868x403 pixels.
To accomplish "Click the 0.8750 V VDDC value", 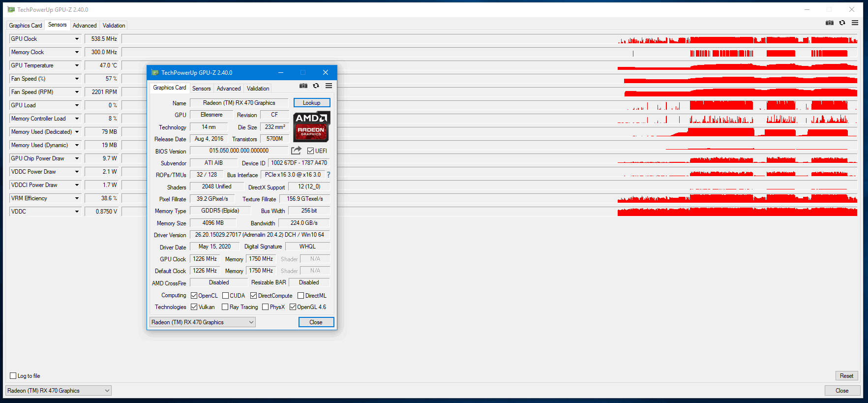I will (x=102, y=212).
